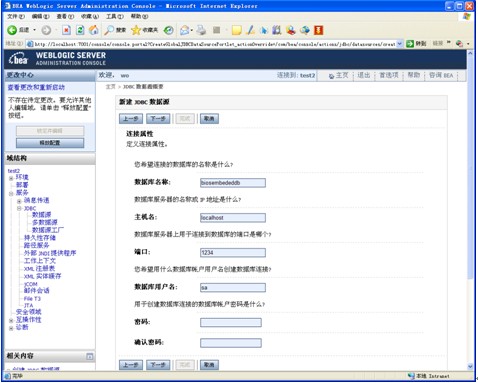The image size is (478, 383).
Task: Click the 密码 input field
Action: click(x=231, y=322)
